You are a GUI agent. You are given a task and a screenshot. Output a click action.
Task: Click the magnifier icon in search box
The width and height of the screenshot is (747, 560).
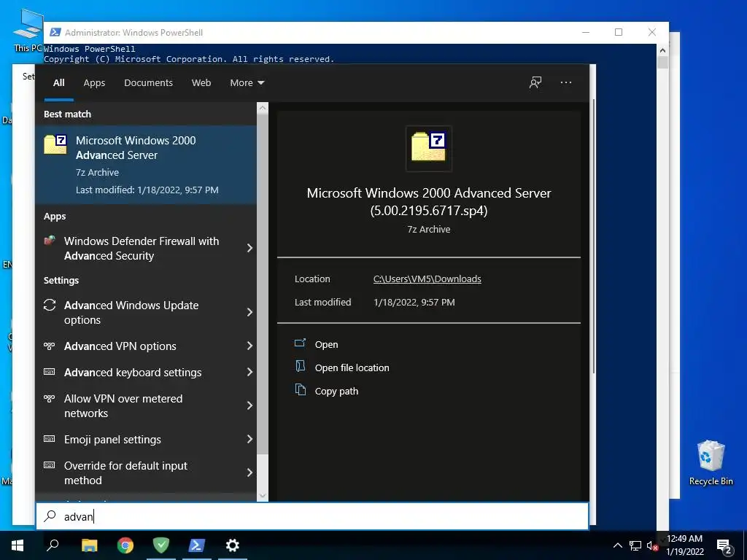50,516
